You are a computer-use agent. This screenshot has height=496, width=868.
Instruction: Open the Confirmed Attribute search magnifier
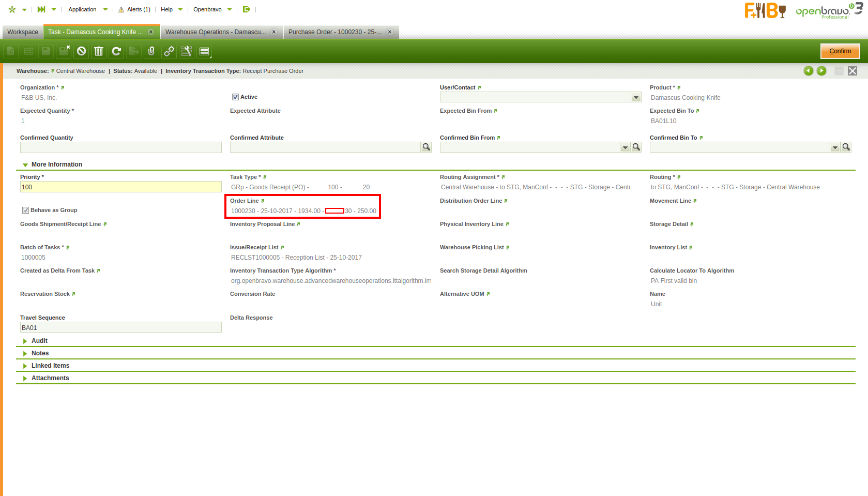point(427,147)
